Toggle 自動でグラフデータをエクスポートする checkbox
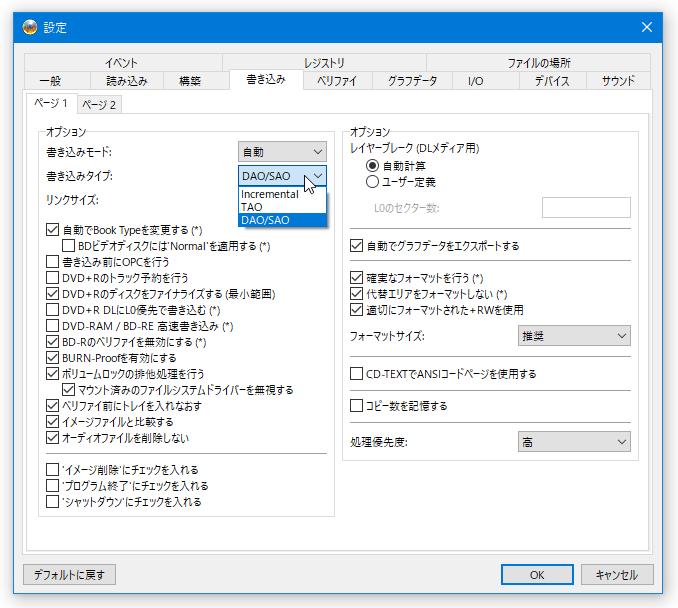Screen dimensions: 678x608 (x=356, y=246)
